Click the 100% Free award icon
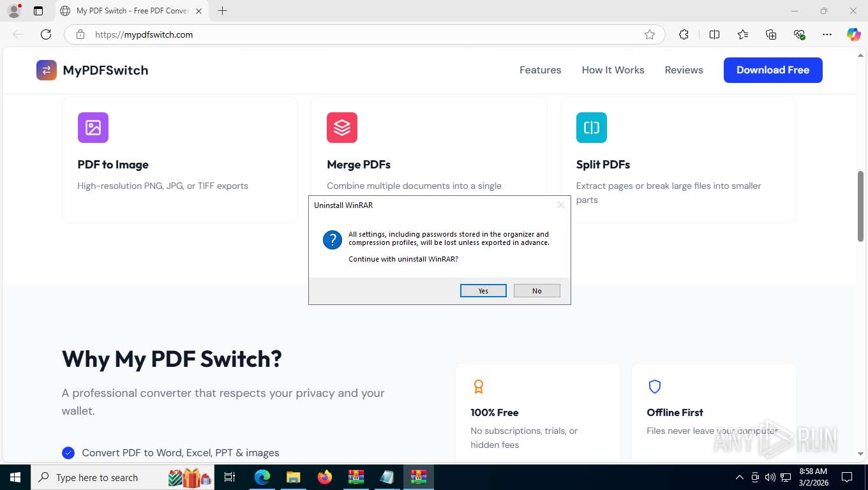Viewport: 868px width, 490px height. click(x=478, y=387)
